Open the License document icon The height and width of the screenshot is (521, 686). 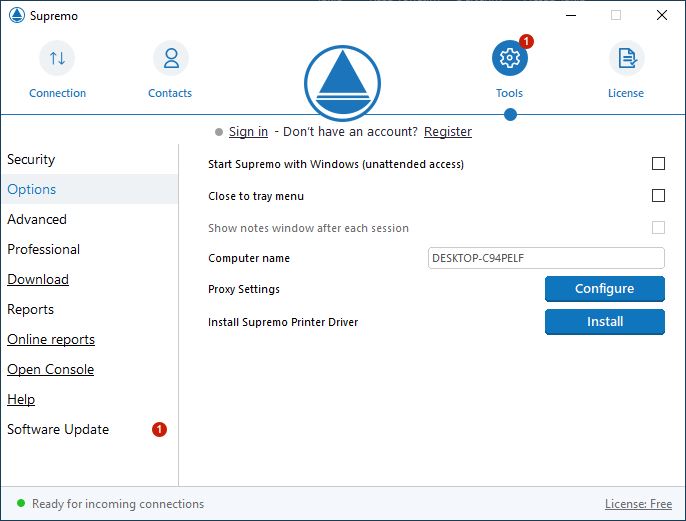click(x=627, y=58)
